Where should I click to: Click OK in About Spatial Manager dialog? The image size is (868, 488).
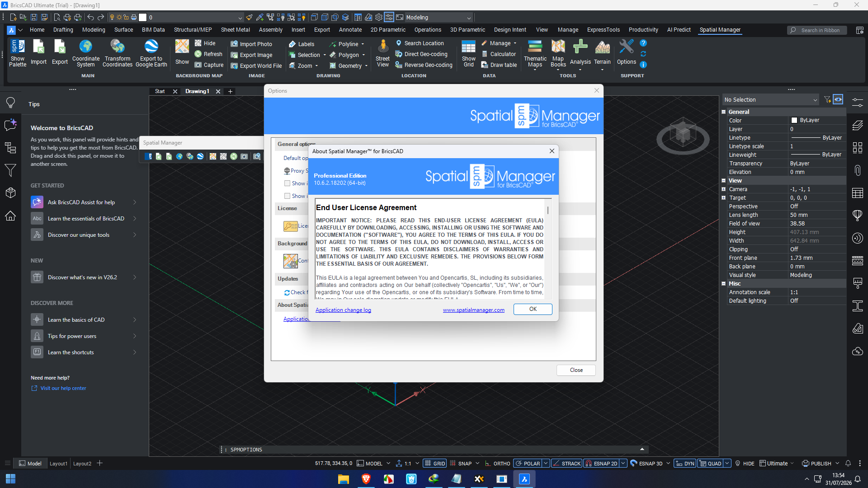pyautogui.click(x=533, y=309)
